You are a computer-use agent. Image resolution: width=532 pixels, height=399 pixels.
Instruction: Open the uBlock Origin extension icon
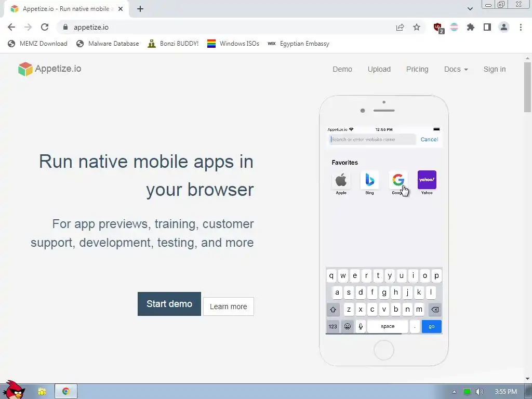438,28
